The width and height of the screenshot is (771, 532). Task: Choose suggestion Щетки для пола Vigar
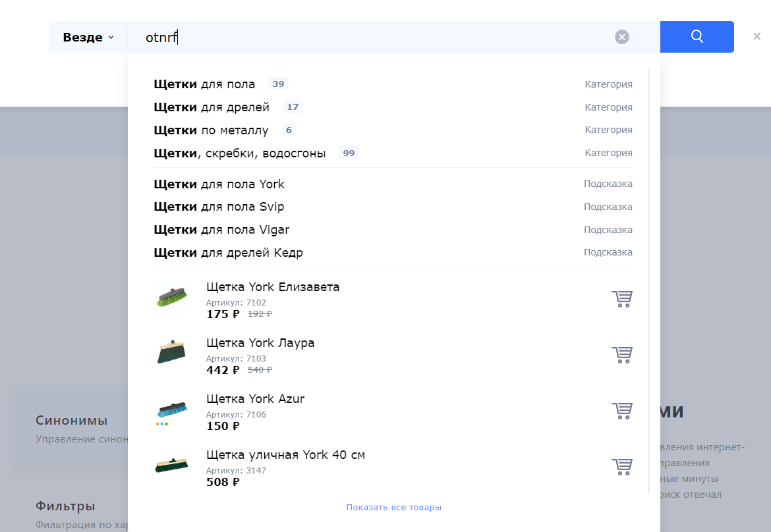tap(221, 230)
